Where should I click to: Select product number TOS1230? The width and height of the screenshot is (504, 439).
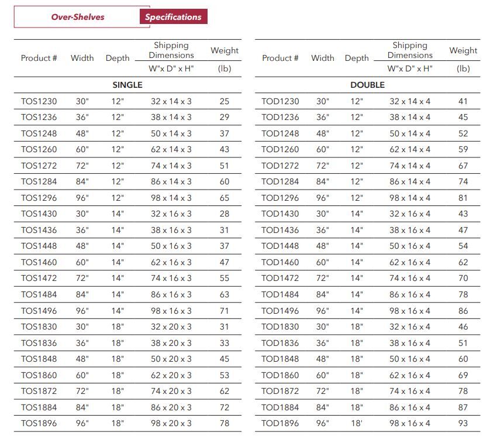pos(39,101)
